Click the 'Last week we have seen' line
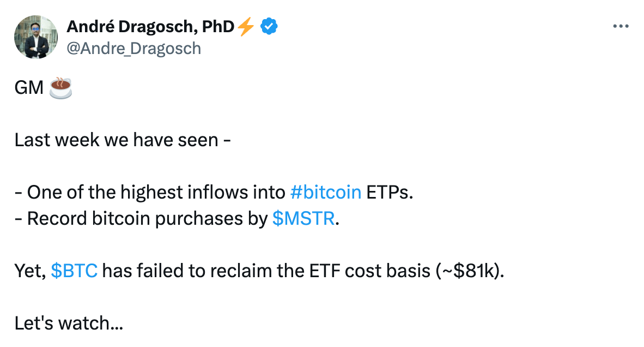Image resolution: width=644 pixels, height=347 pixels. (123, 140)
